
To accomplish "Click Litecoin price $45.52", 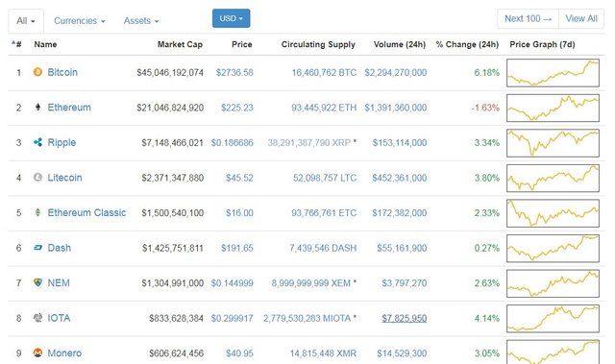I will coord(239,178).
